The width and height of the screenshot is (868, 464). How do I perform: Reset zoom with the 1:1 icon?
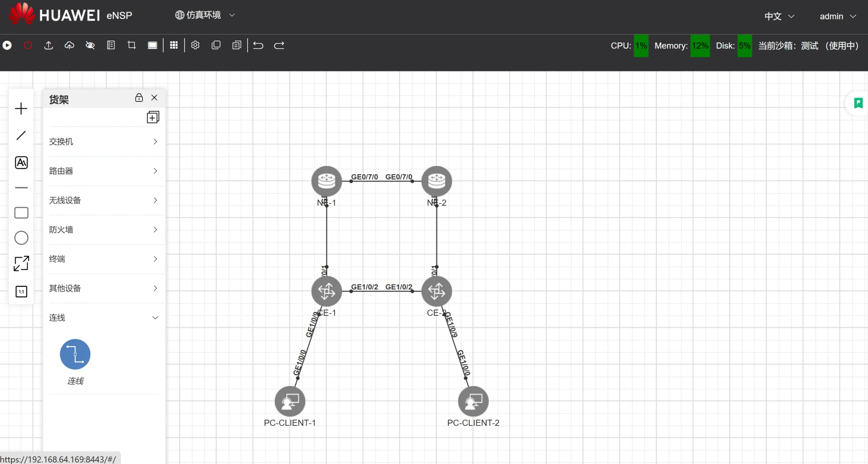pos(21,292)
